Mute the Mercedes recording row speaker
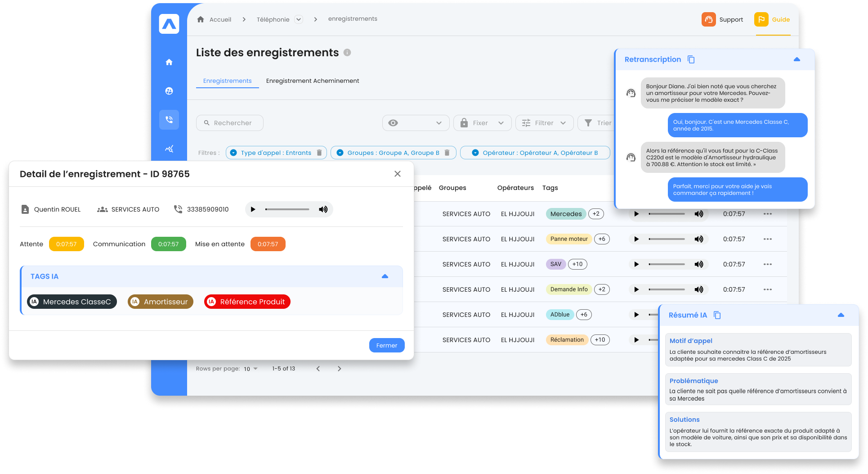The width and height of the screenshot is (868, 474). (699, 214)
